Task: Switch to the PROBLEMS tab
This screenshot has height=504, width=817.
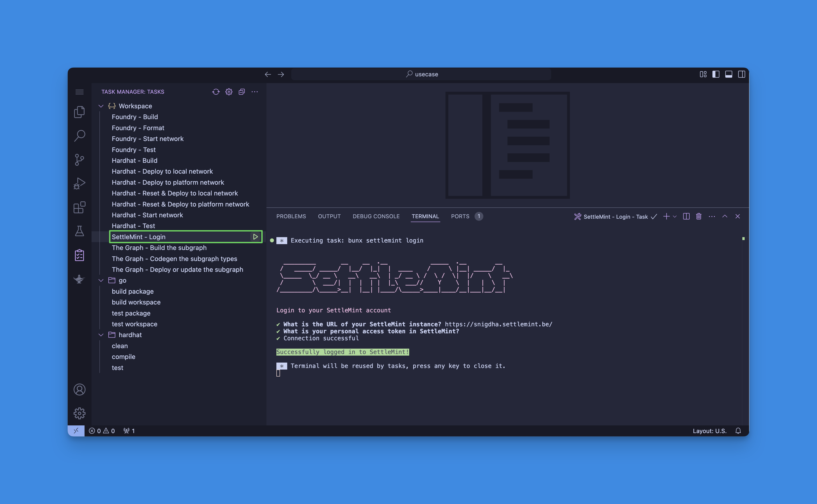Action: coord(291,216)
